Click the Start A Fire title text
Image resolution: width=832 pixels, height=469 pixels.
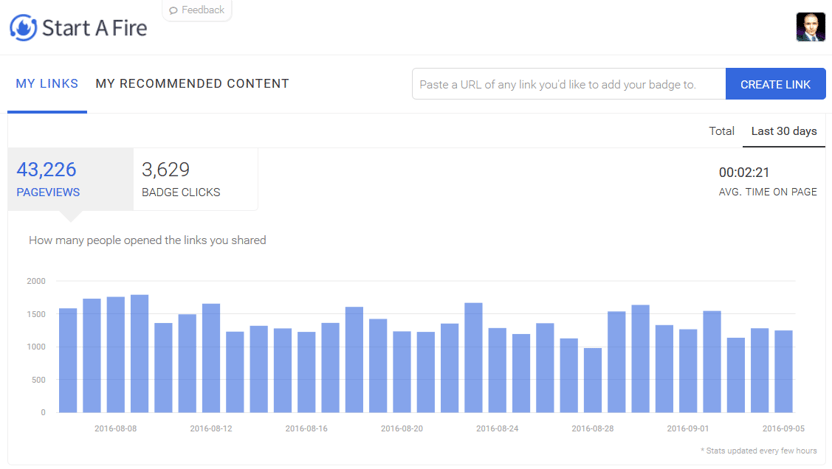(94, 28)
